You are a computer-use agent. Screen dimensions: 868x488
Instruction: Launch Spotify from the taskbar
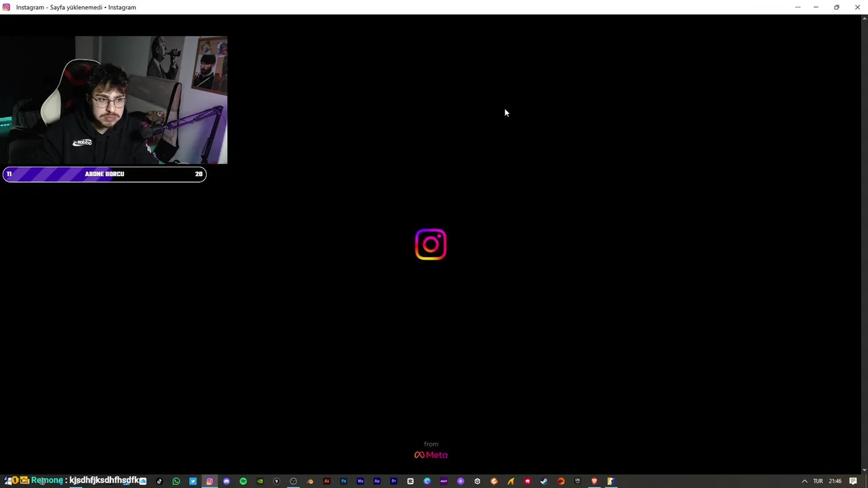pos(243,481)
